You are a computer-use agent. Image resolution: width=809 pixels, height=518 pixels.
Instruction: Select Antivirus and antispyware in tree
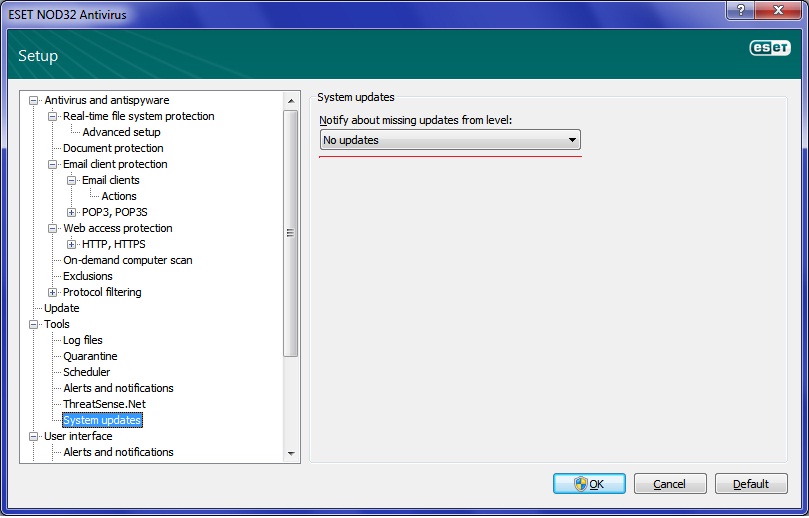coord(106,100)
